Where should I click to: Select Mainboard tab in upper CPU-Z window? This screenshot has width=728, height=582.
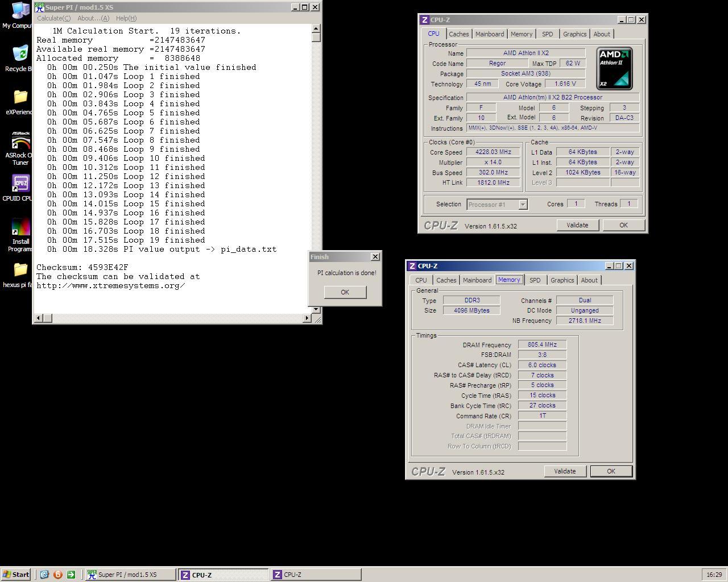point(490,34)
